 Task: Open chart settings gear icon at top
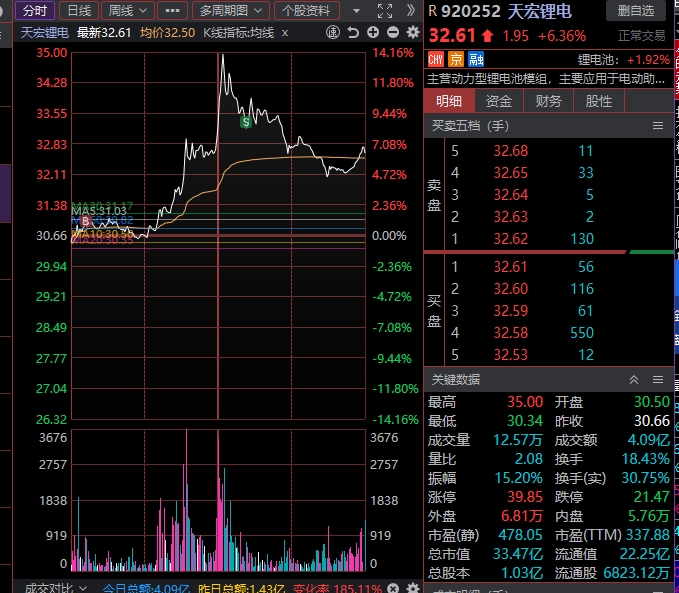click(x=413, y=32)
